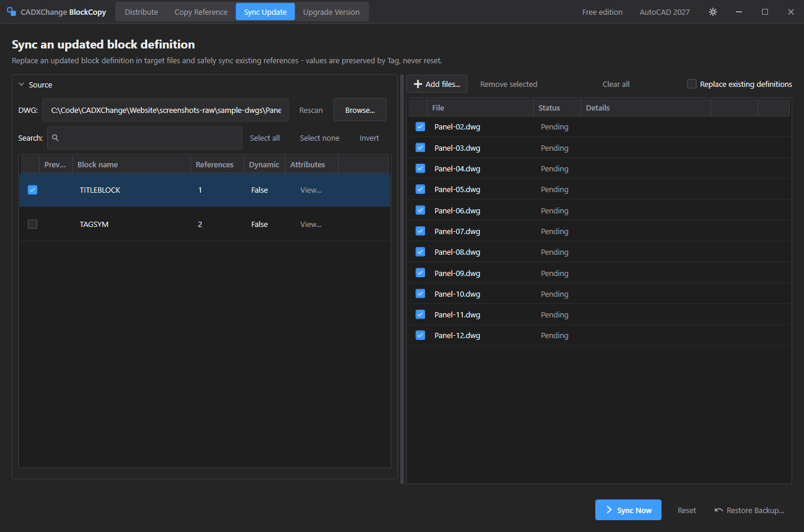The width and height of the screenshot is (804, 532).
Task: Go to the Upgrade Version tab
Action: [331, 12]
